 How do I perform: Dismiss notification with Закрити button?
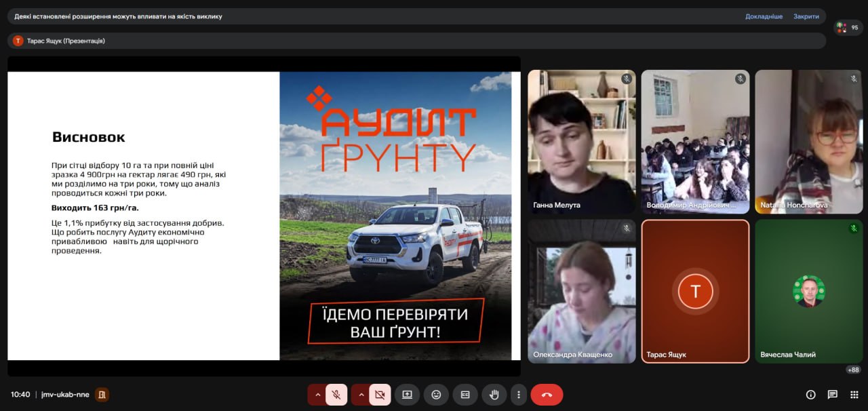(806, 16)
